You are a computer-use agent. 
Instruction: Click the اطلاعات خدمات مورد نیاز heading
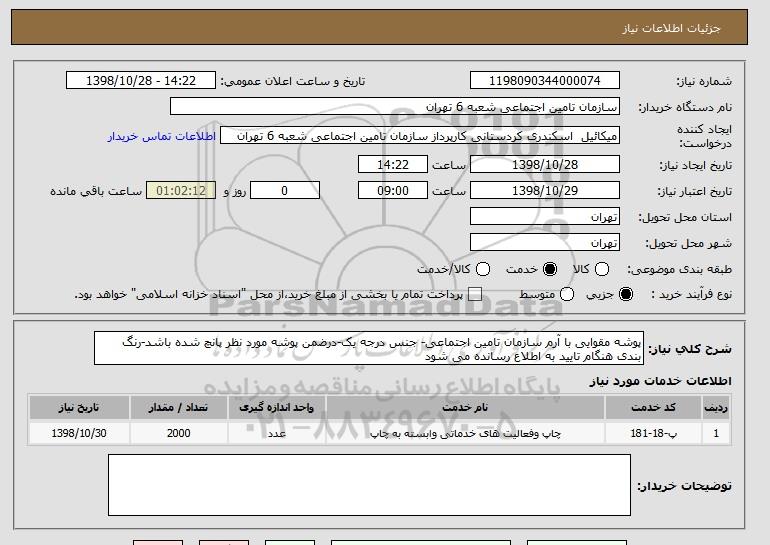pos(660,381)
